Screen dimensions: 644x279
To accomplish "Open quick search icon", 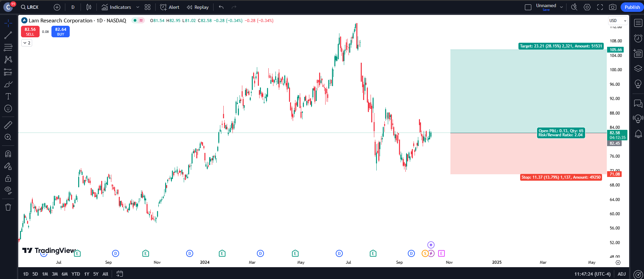I will click(574, 7).
